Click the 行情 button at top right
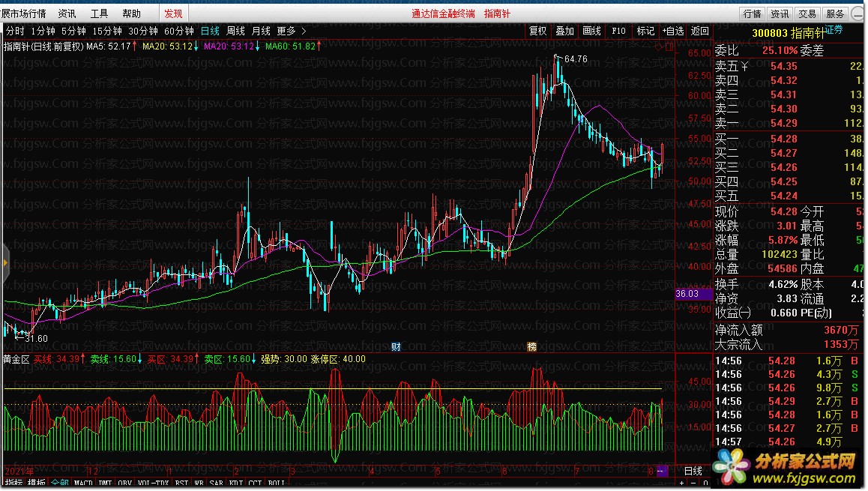Viewport: 868px width, 491px height. click(753, 13)
